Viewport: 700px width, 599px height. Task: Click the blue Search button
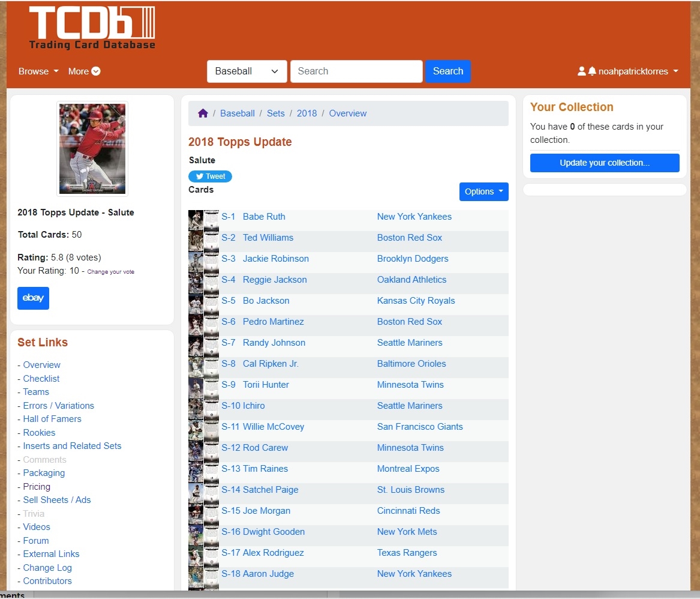click(447, 71)
